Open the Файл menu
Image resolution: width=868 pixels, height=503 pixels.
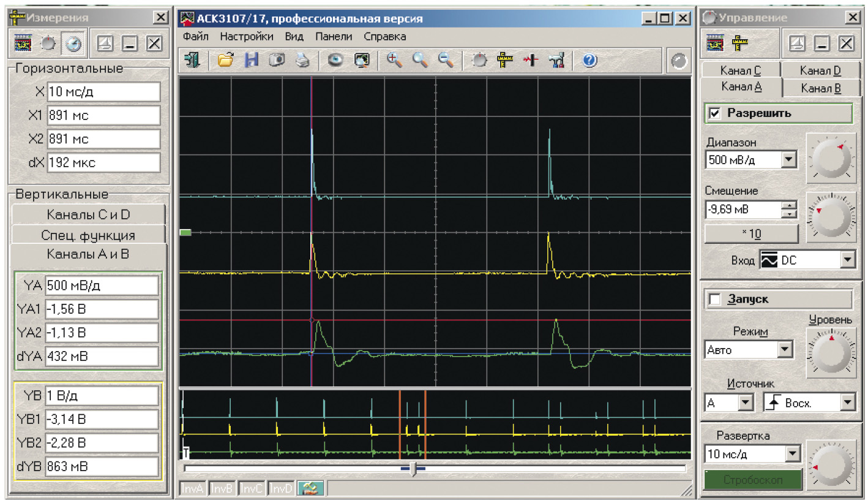[x=195, y=36]
